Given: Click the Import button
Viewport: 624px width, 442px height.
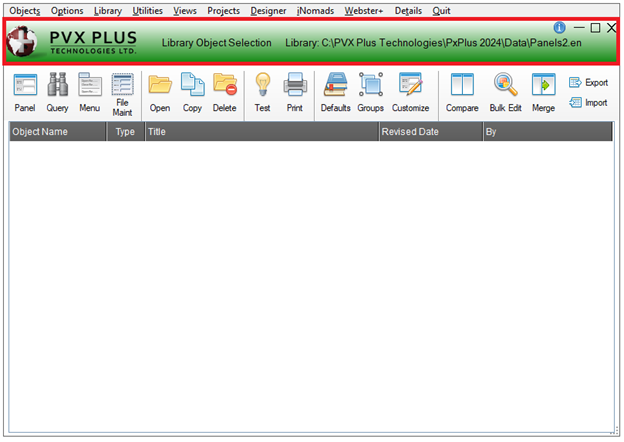Looking at the screenshot, I should click(x=588, y=102).
